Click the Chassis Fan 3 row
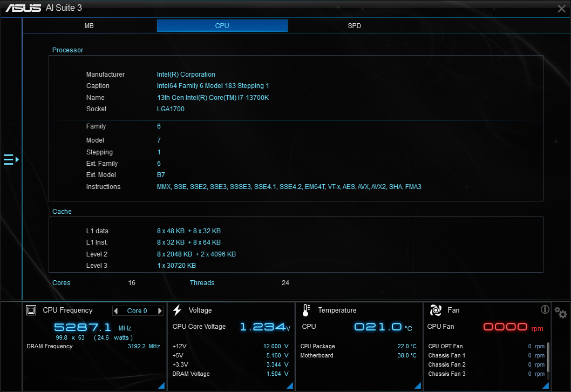Viewport: 571px width, 392px height. 486,374
